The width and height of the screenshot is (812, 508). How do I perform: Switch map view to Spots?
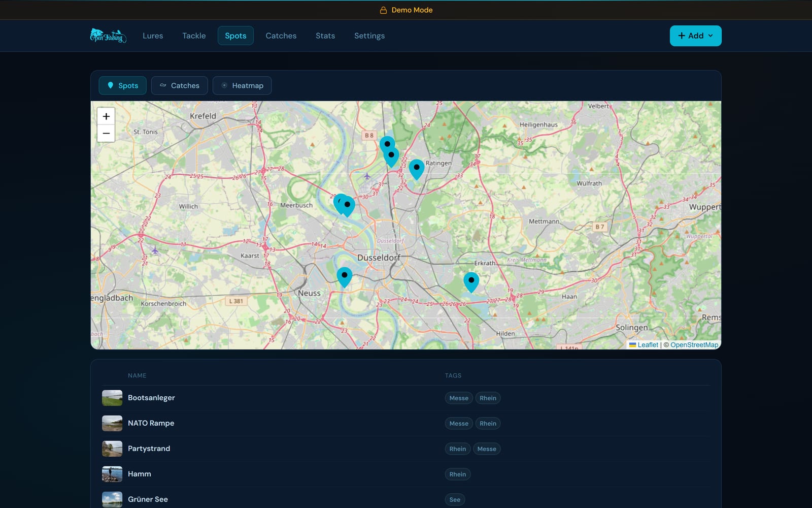[122, 85]
